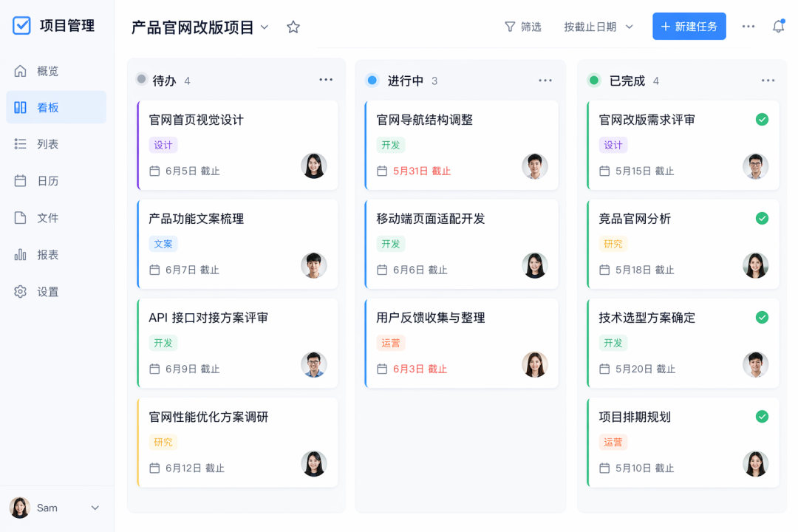Screen dimensions: 798x532
Task: Open the assignee avatar on 移动端页面适配开发 card
Action: (535, 265)
